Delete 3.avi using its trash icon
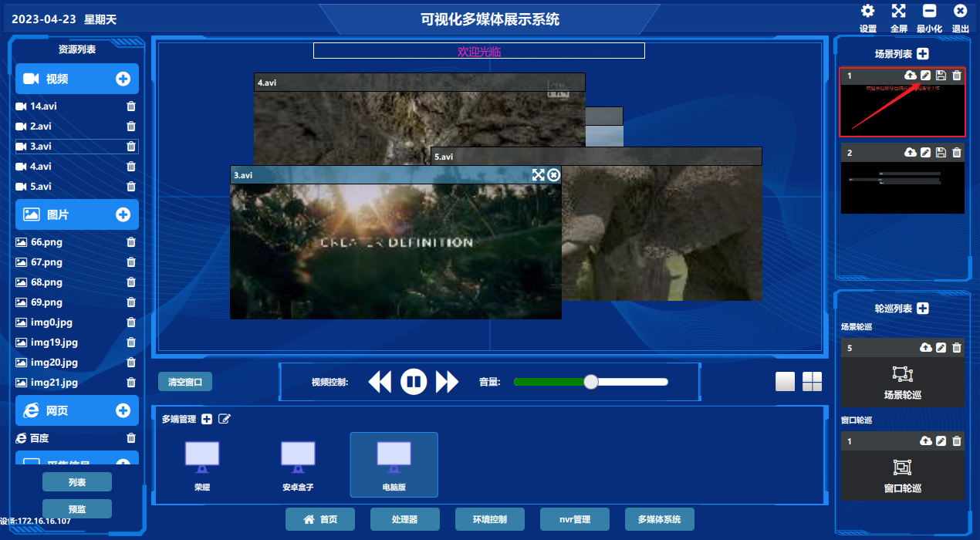 click(131, 147)
